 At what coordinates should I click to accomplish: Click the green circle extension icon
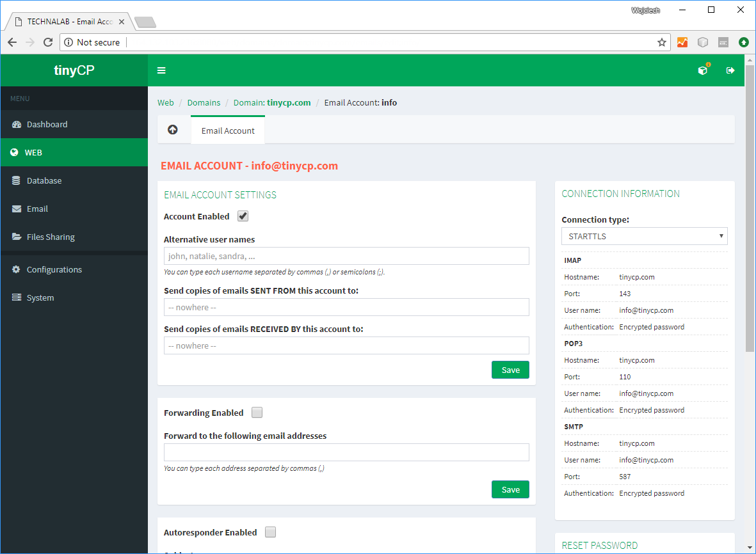(x=744, y=42)
